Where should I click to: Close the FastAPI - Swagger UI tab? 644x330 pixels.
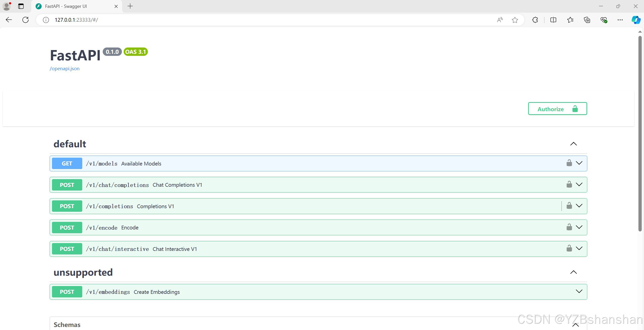(x=116, y=6)
